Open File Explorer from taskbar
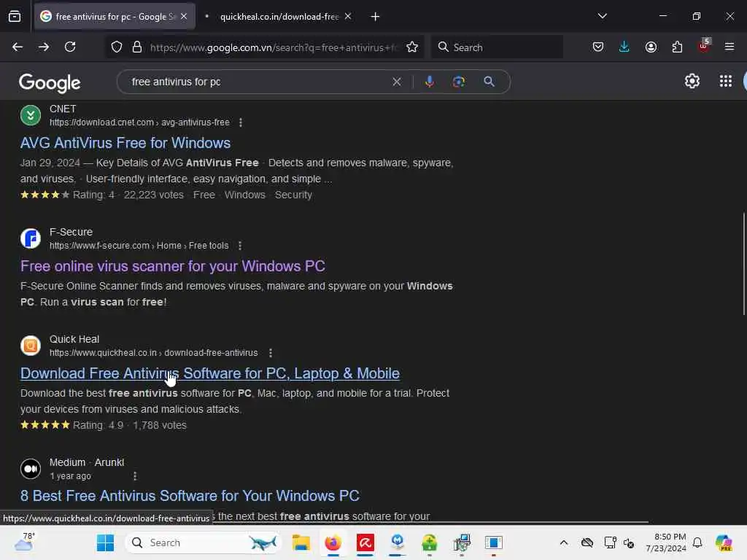Viewport: 747px width, 560px height. tap(301, 542)
